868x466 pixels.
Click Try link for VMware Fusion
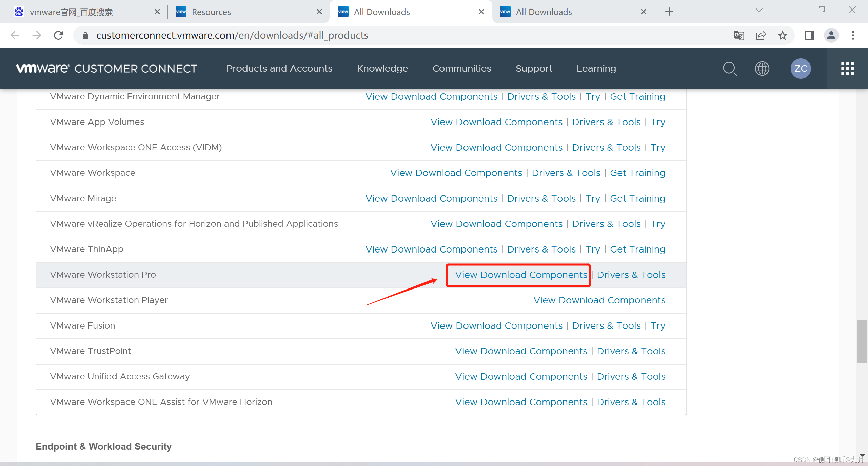pyautogui.click(x=657, y=326)
